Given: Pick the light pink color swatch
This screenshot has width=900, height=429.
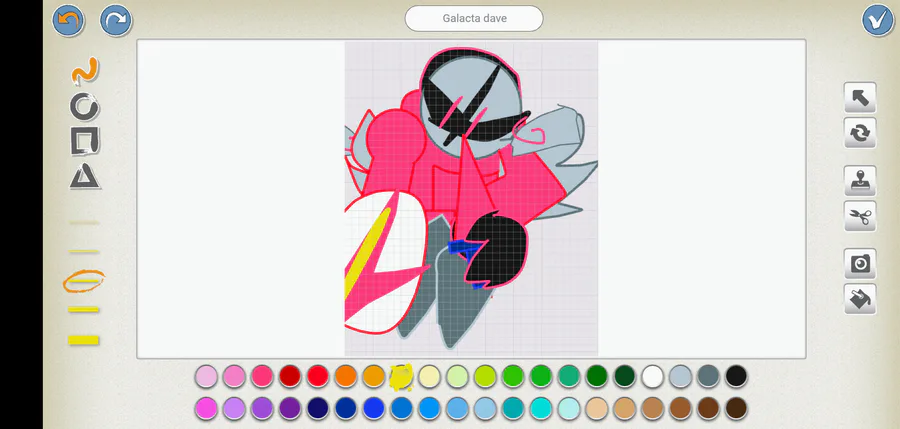Looking at the screenshot, I should pos(206,376).
